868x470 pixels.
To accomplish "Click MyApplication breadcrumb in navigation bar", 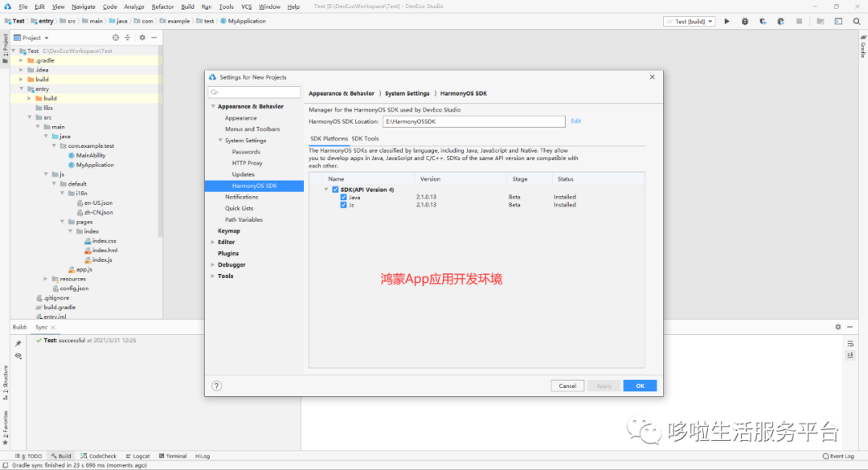I will [243, 22].
